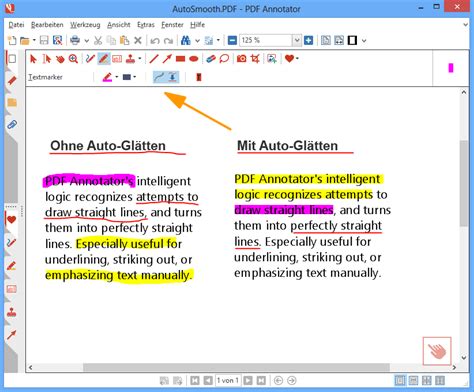The height and width of the screenshot is (392, 474).
Task: Open the highlighter color dropdown arrow
Action: click(117, 77)
